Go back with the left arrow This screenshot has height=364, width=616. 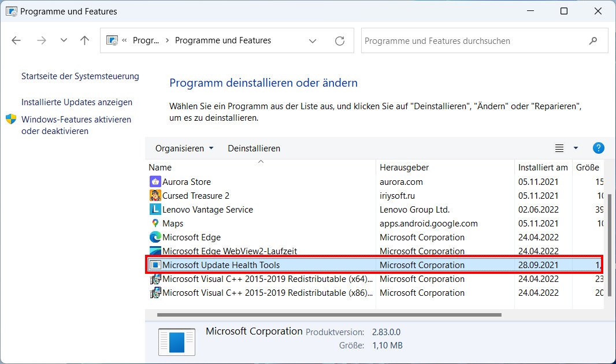[16, 40]
